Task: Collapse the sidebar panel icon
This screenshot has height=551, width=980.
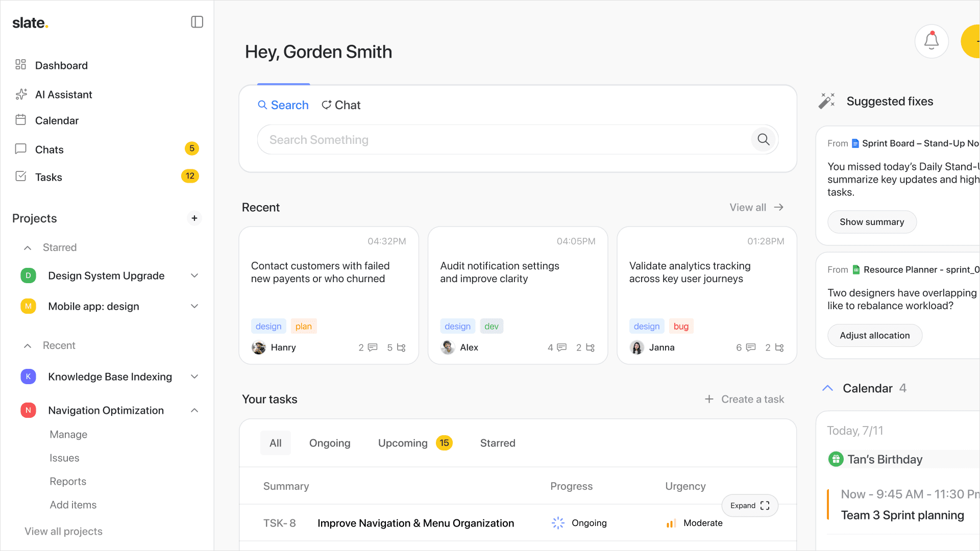Action: (197, 22)
